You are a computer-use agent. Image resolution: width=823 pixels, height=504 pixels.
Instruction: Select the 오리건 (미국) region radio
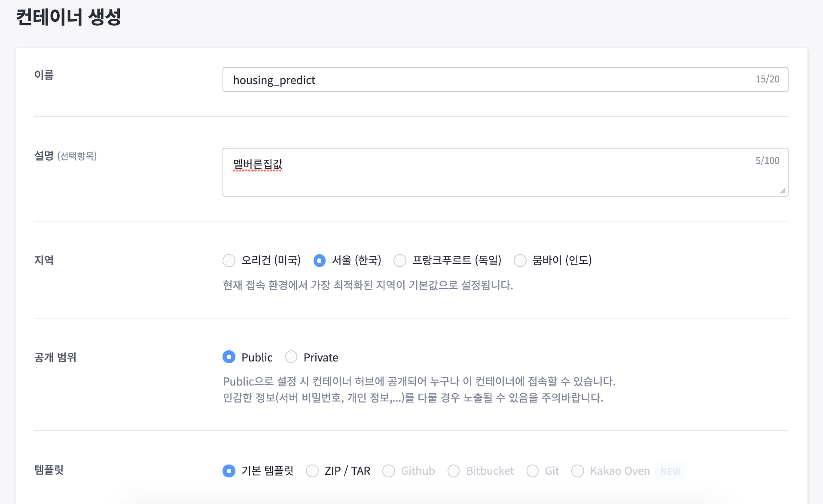pos(229,261)
